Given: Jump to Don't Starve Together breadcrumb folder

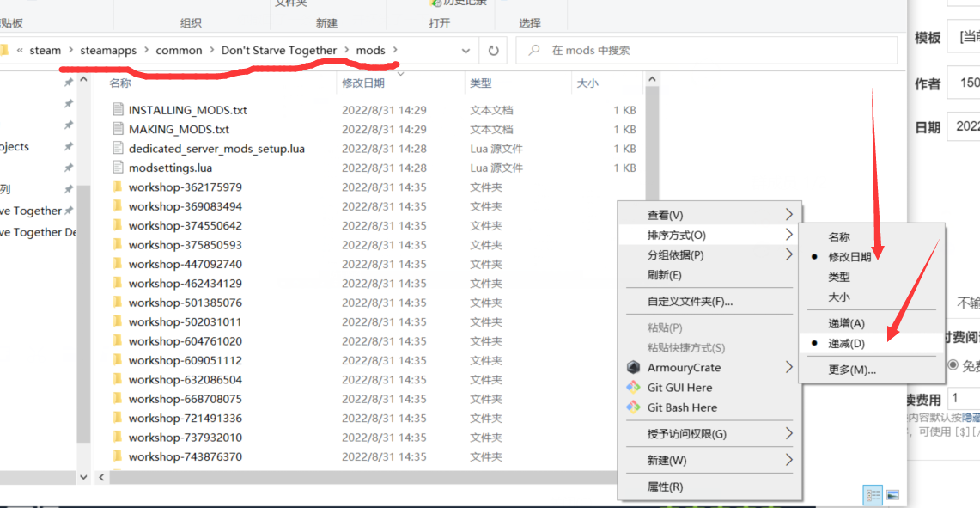Looking at the screenshot, I should [x=279, y=51].
